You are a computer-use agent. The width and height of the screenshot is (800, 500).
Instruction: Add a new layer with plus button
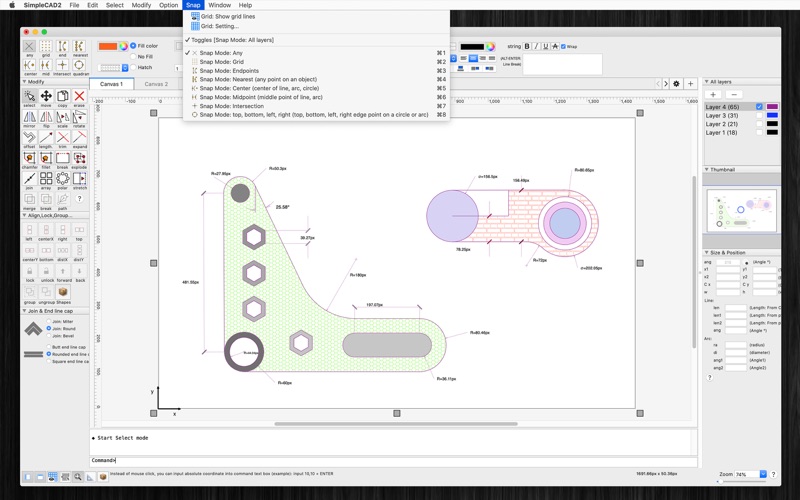[713, 94]
